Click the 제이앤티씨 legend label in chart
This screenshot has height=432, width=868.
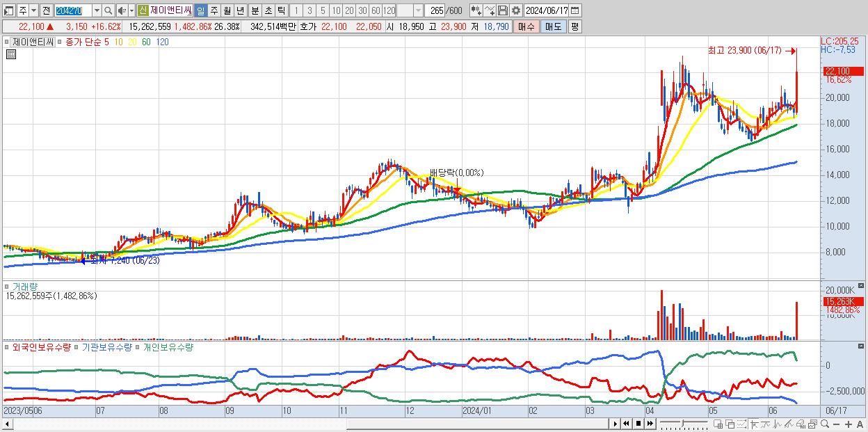coord(33,42)
